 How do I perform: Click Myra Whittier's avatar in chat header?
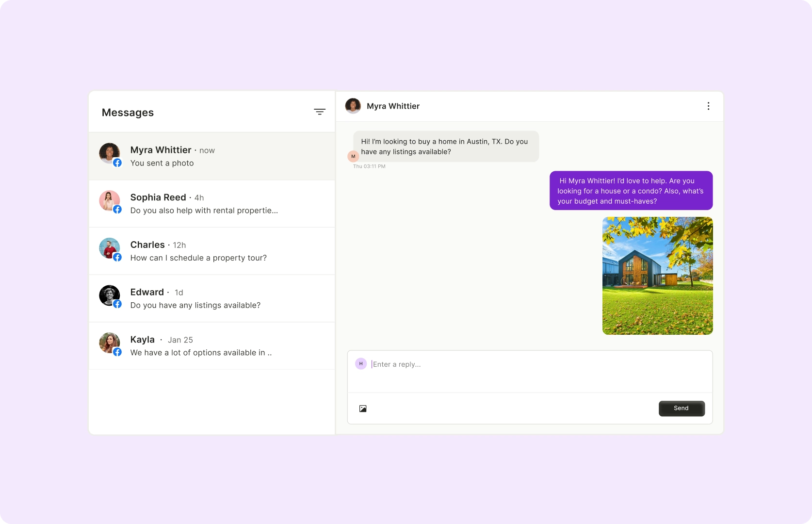[353, 106]
